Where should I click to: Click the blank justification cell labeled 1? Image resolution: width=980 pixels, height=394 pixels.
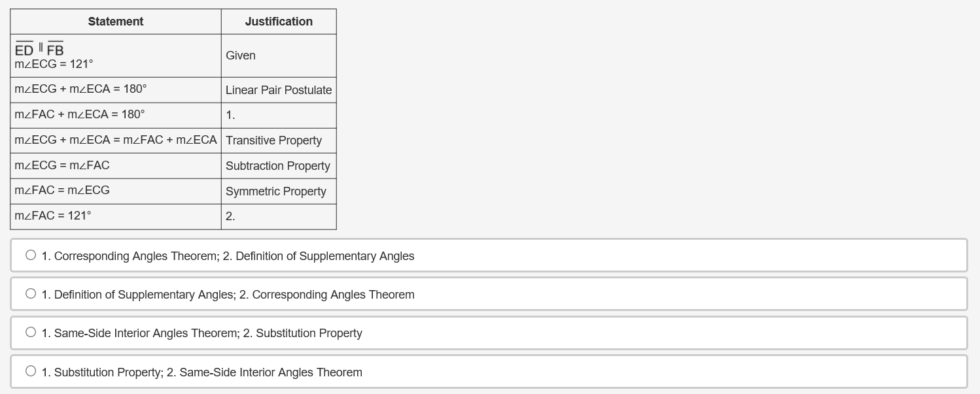pos(278,115)
